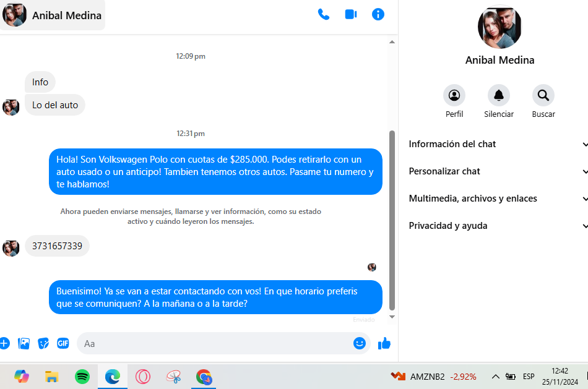Image resolution: width=588 pixels, height=389 pixels.
Task: Click the scroll down arrow in chat
Action: coord(392,317)
